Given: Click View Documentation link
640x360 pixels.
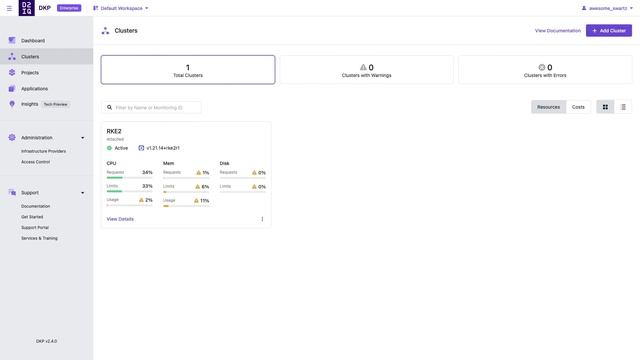Looking at the screenshot, I should (x=558, y=31).
